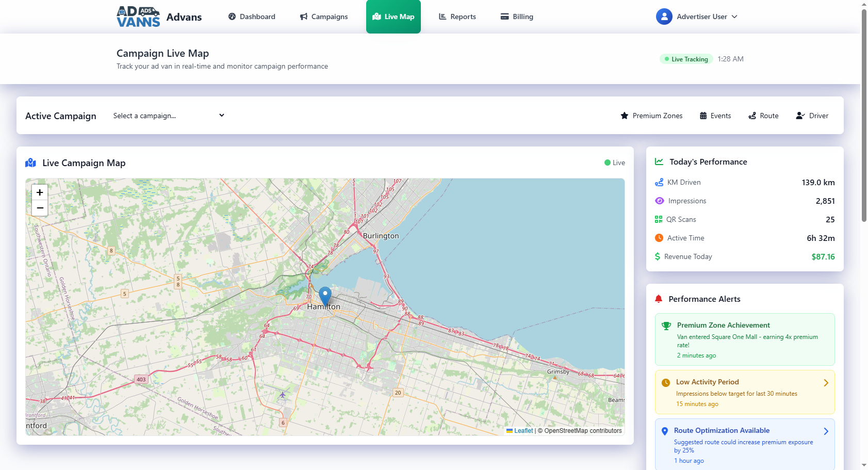
Task: Open the Reports navigation tab
Action: [x=457, y=17]
